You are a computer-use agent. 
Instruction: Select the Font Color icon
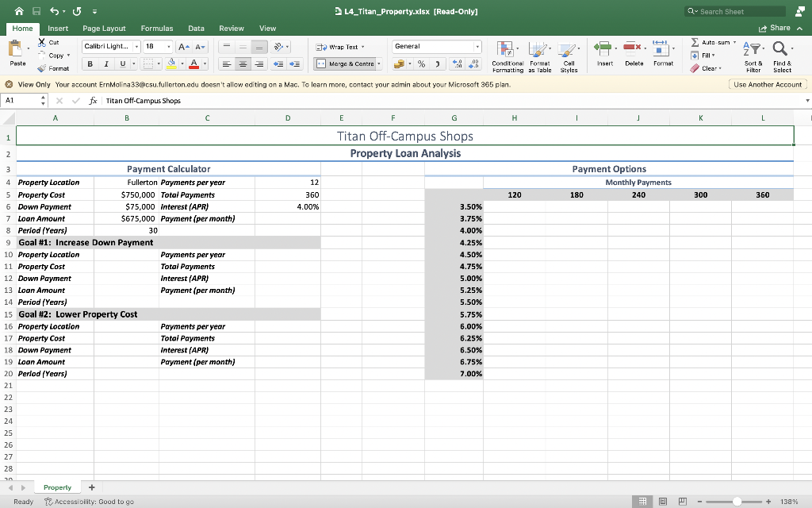(193, 63)
